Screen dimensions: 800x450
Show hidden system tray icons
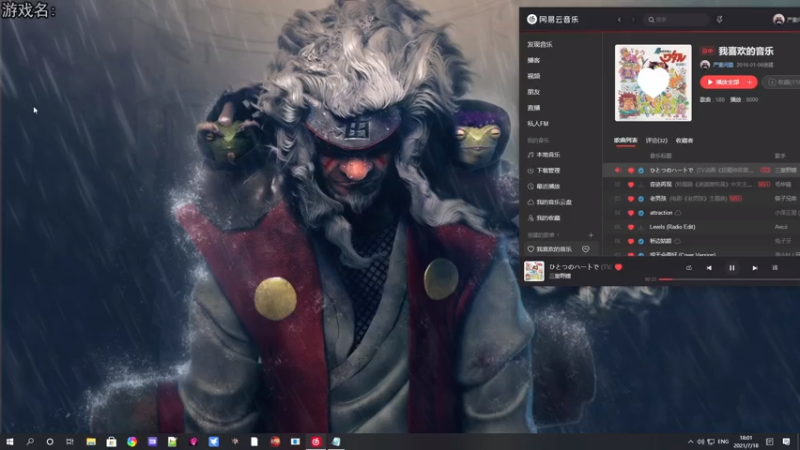pyautogui.click(x=690, y=442)
